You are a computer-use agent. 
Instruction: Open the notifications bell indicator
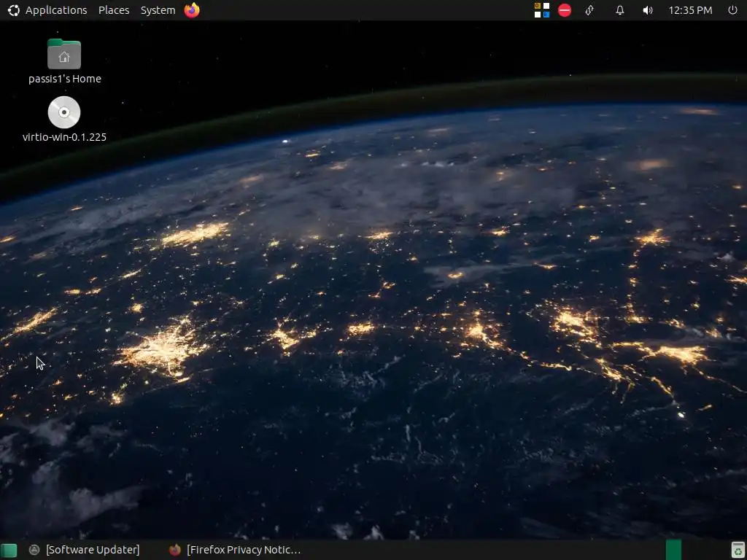(x=620, y=10)
